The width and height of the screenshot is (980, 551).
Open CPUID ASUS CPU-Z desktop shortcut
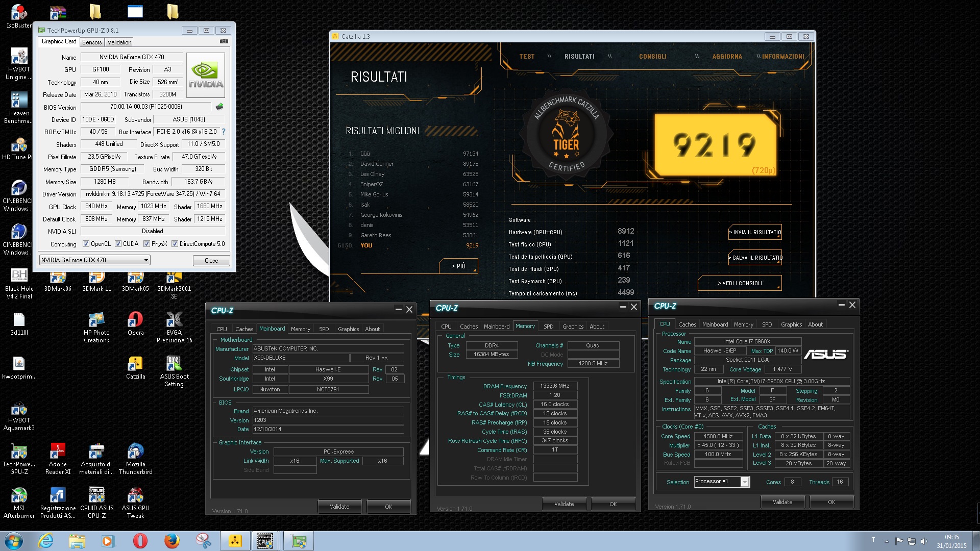pyautogui.click(x=96, y=504)
